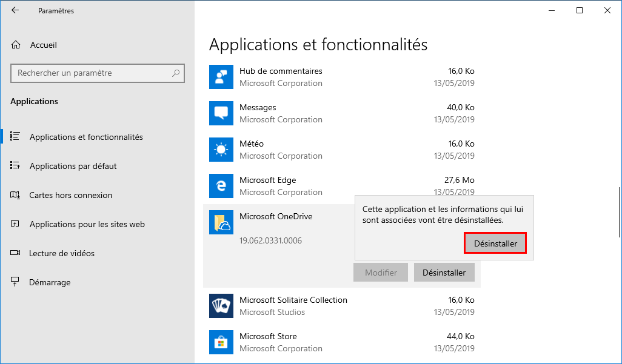Select the Microsoft Solitaire Collection icon
This screenshot has width=622, height=364.
[x=221, y=306]
